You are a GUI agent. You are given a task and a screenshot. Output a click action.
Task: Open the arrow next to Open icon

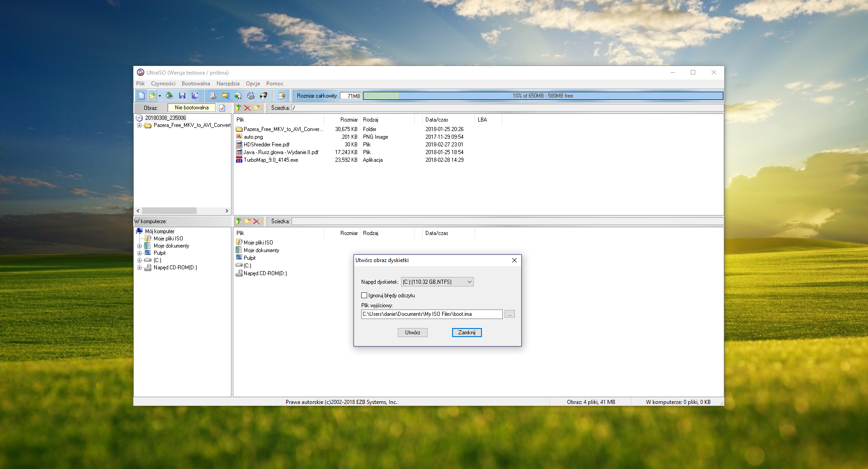[160, 96]
